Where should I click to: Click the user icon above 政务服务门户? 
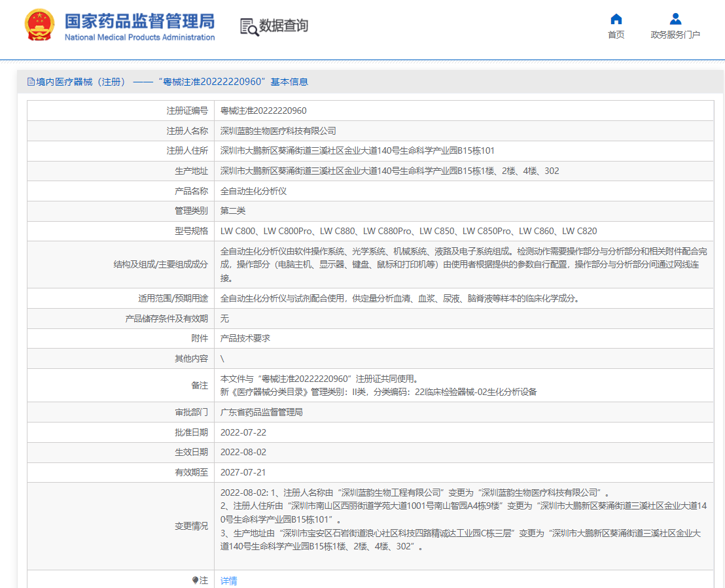tap(675, 19)
